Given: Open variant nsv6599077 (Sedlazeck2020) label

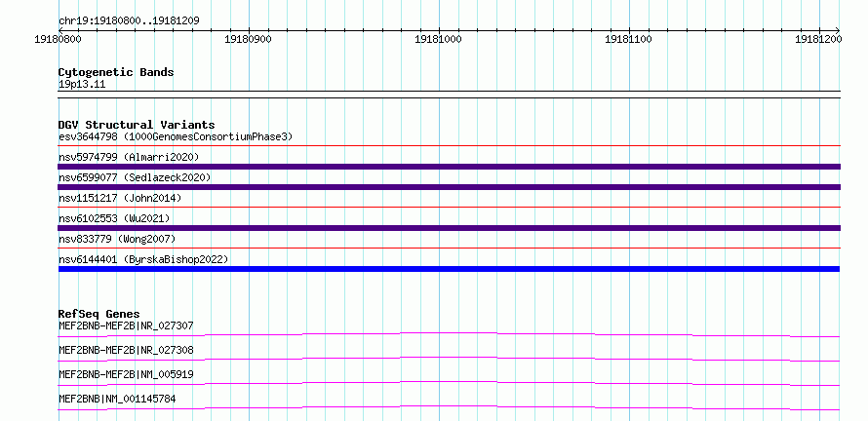Looking at the screenshot, I should pos(135,177).
